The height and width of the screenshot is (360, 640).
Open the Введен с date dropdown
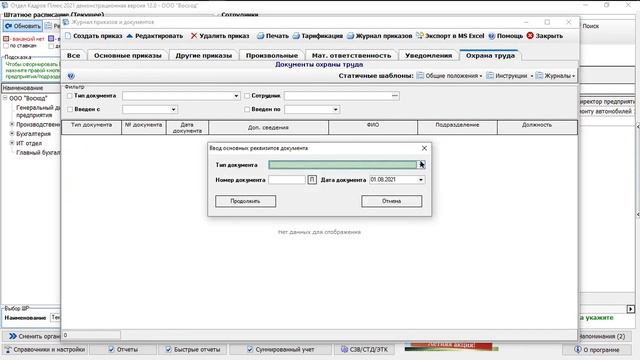[173, 109]
